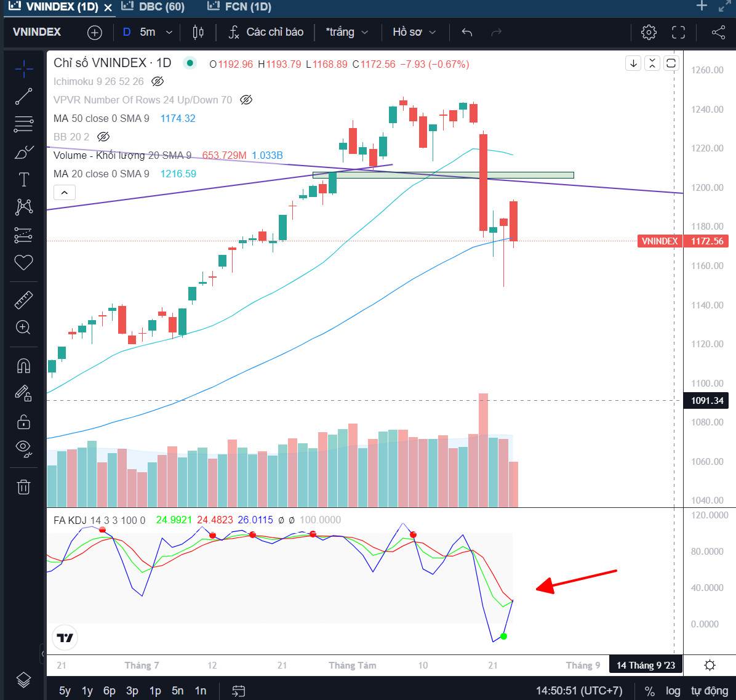Open the Fibonacci retracement tools

[23, 124]
